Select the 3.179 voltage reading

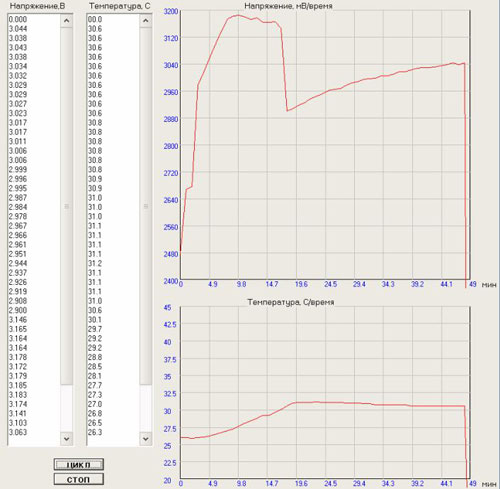[x=18, y=376]
